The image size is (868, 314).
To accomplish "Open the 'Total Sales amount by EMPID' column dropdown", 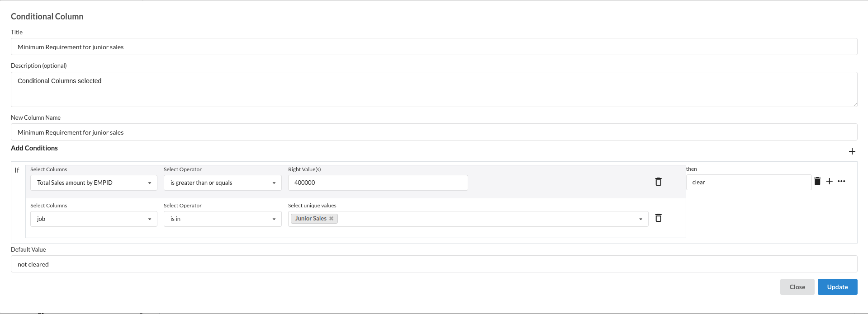I will click(x=94, y=183).
